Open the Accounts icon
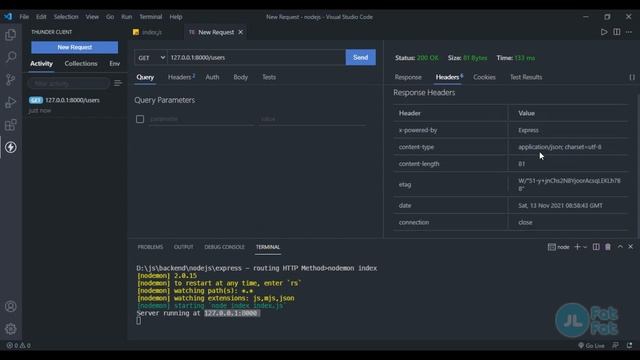This screenshot has height=360, width=640. coord(11,307)
